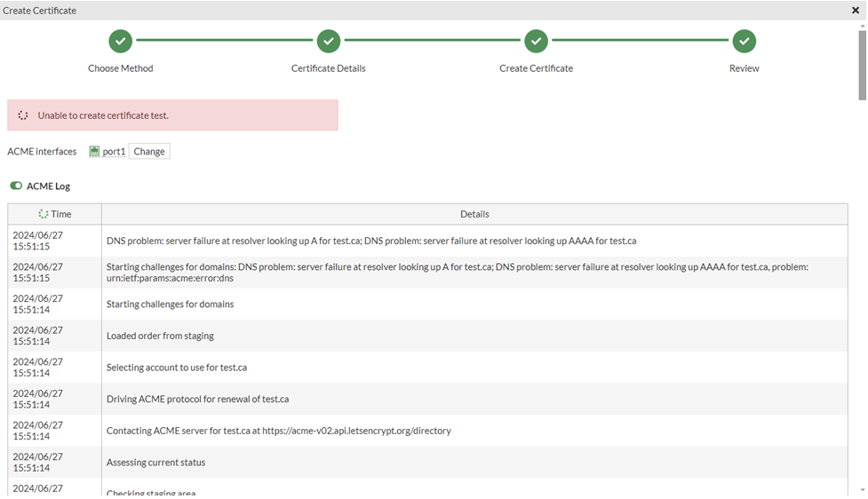Image resolution: width=868 pixels, height=499 pixels.
Task: Select 'Assessing current status' log row
Action: point(427,462)
